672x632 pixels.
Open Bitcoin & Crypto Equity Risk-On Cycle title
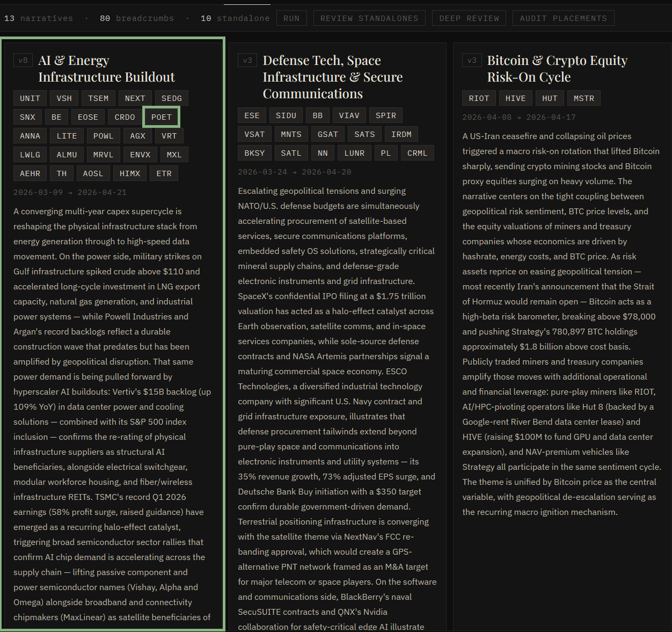pos(557,69)
